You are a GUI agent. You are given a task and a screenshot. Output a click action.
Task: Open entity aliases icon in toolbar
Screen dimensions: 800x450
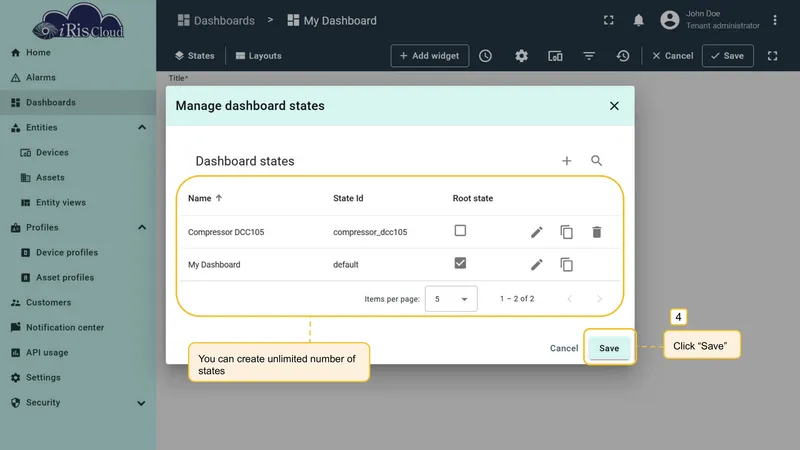click(555, 56)
